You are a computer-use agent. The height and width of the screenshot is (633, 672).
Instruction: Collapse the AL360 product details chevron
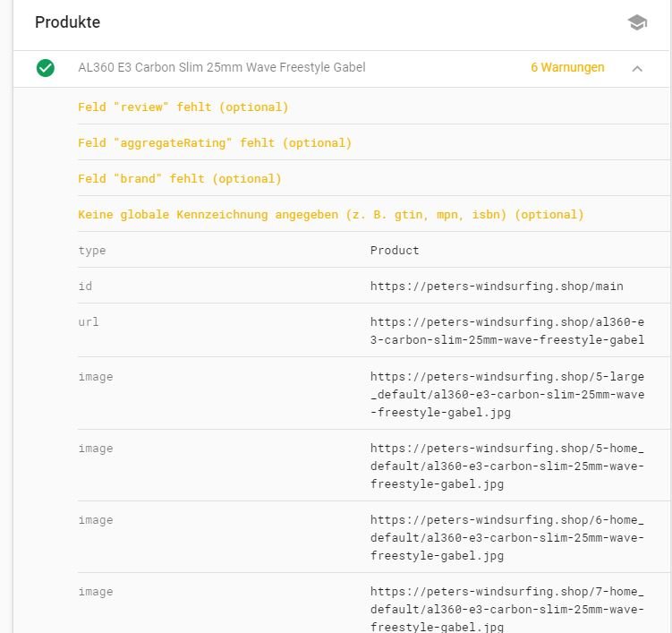pos(637,68)
